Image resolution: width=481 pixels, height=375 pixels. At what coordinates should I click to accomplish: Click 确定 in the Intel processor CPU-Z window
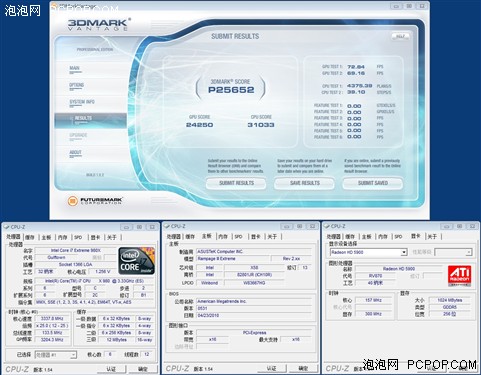pos(143,369)
